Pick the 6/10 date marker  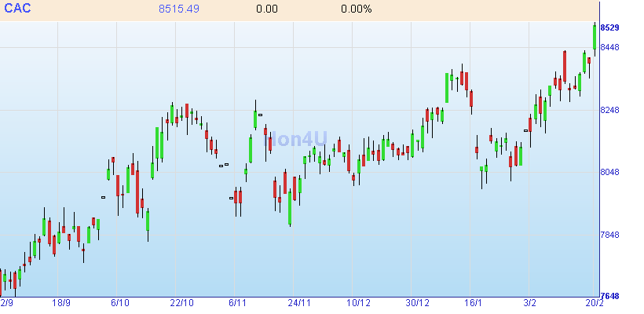pyautogui.click(x=120, y=303)
